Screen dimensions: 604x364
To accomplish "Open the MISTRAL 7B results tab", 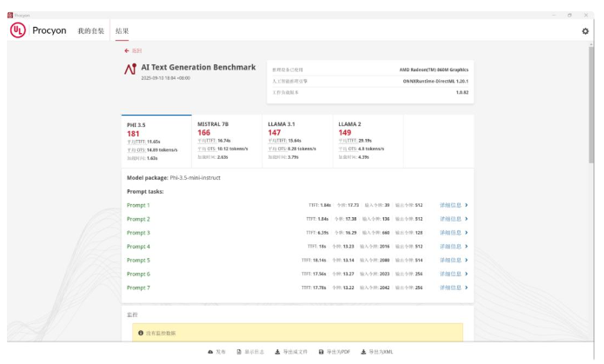I will coord(227,141).
